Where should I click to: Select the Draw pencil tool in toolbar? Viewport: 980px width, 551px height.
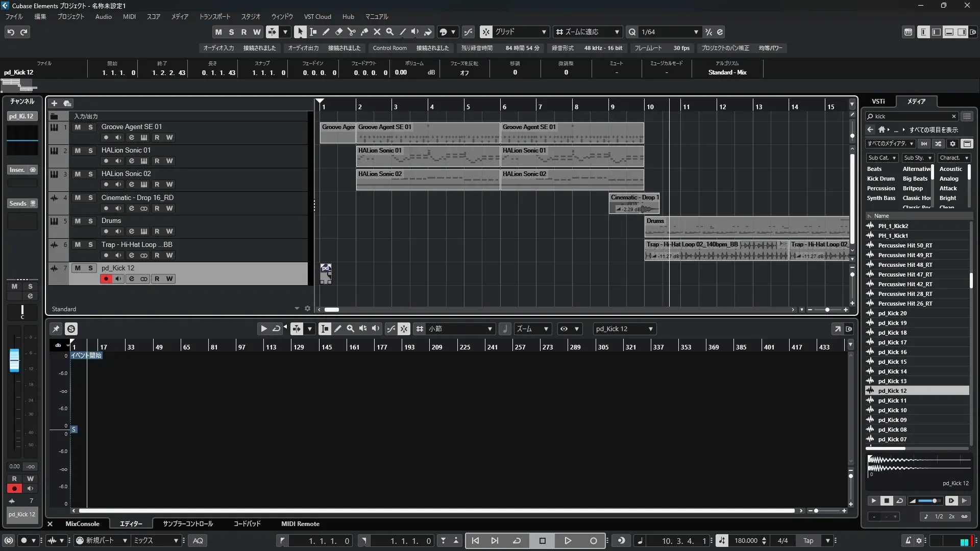[x=326, y=32]
